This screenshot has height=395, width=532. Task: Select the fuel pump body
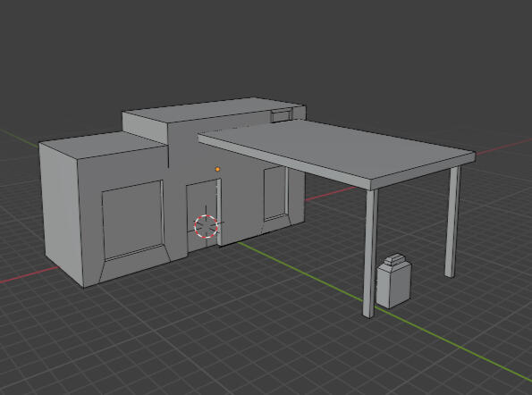(x=393, y=285)
